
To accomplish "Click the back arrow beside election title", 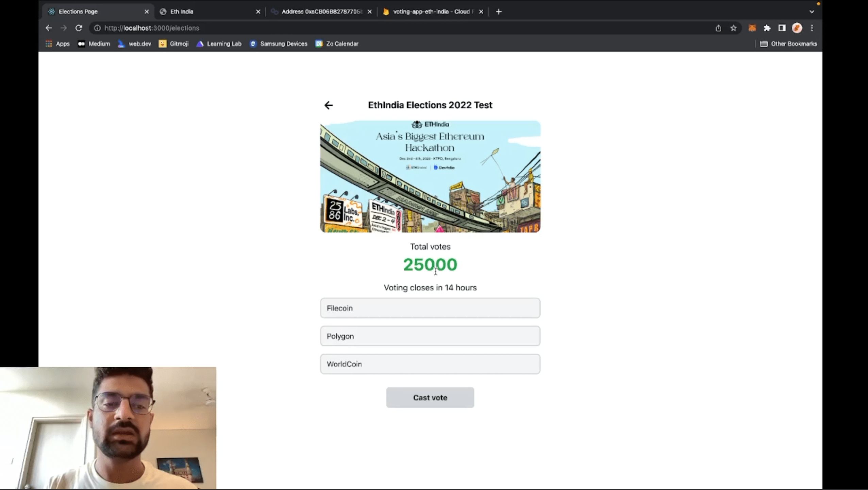I will point(329,105).
